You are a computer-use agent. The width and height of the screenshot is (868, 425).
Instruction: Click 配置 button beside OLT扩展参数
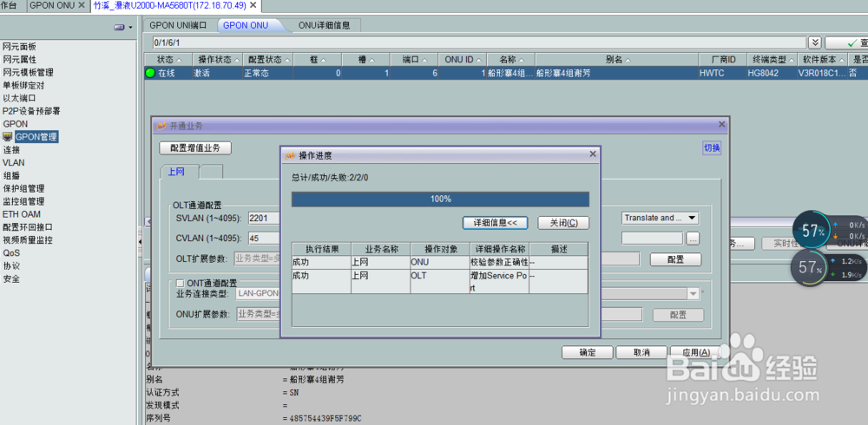(676, 259)
